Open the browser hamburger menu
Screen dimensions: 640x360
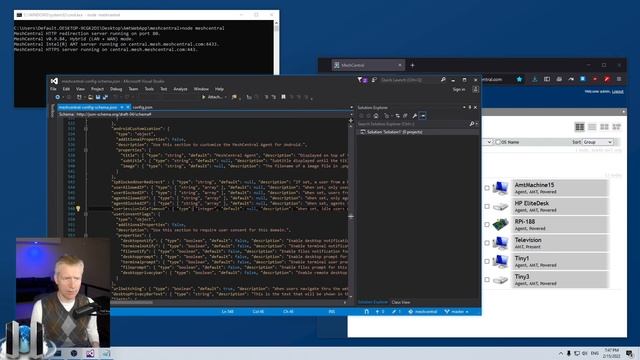619,79
